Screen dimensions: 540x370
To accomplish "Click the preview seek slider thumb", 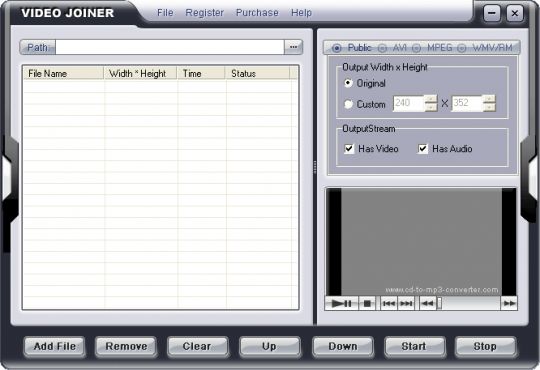I will point(439,304).
